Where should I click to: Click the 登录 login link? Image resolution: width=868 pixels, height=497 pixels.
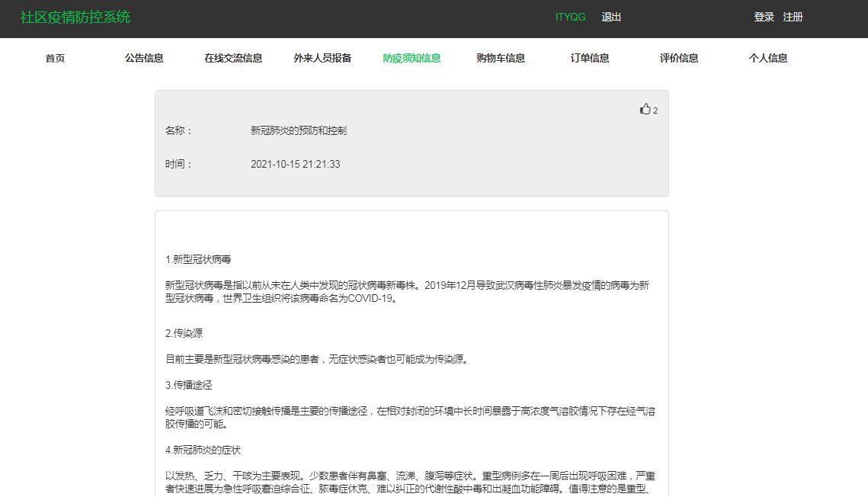click(x=764, y=18)
